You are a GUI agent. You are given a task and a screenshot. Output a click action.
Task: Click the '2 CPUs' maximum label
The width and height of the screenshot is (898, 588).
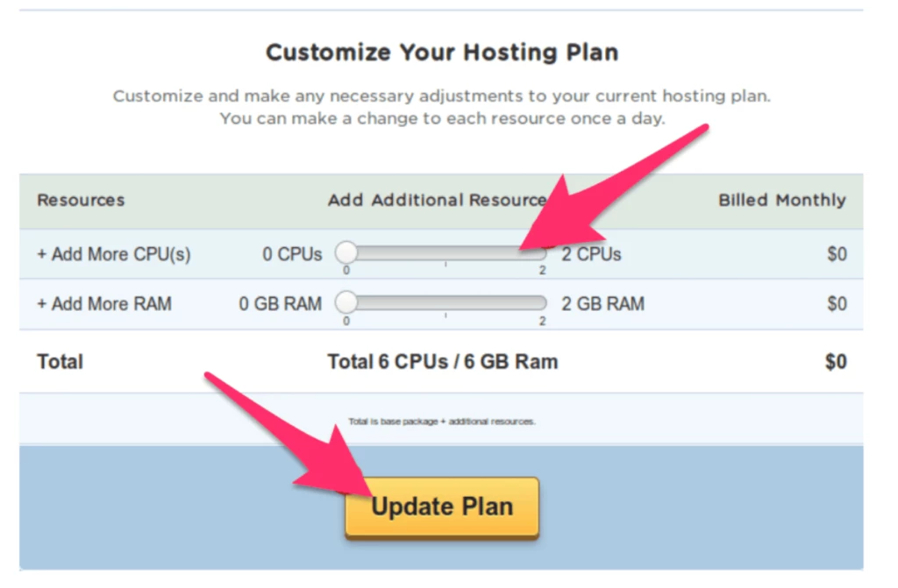(591, 254)
